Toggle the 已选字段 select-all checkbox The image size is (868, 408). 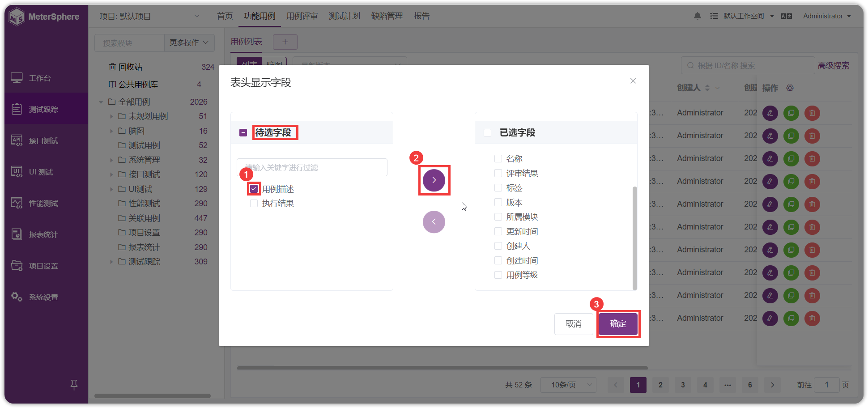pos(487,132)
